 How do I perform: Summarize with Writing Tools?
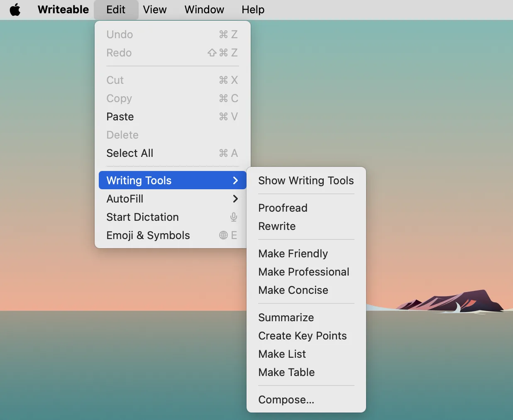click(x=286, y=317)
